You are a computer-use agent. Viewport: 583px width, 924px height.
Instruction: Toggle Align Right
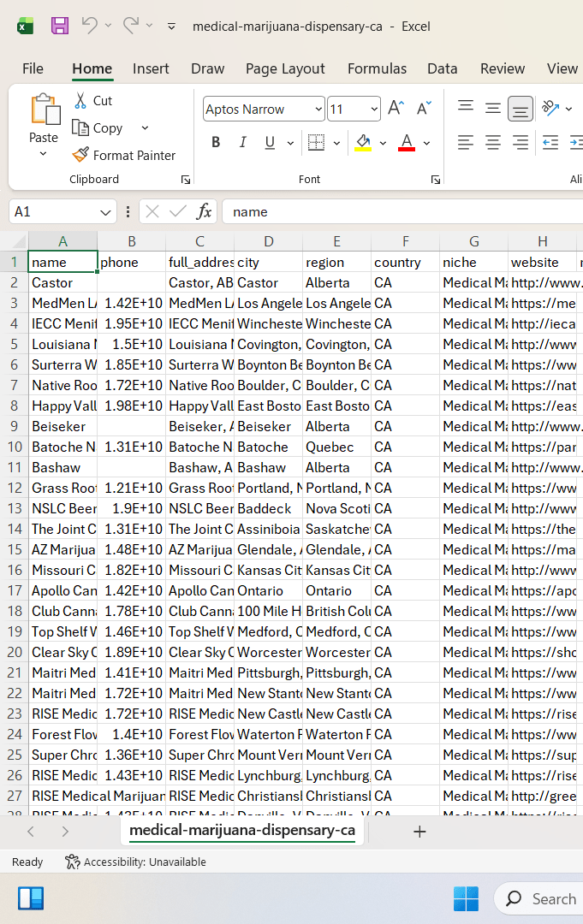[520, 142]
